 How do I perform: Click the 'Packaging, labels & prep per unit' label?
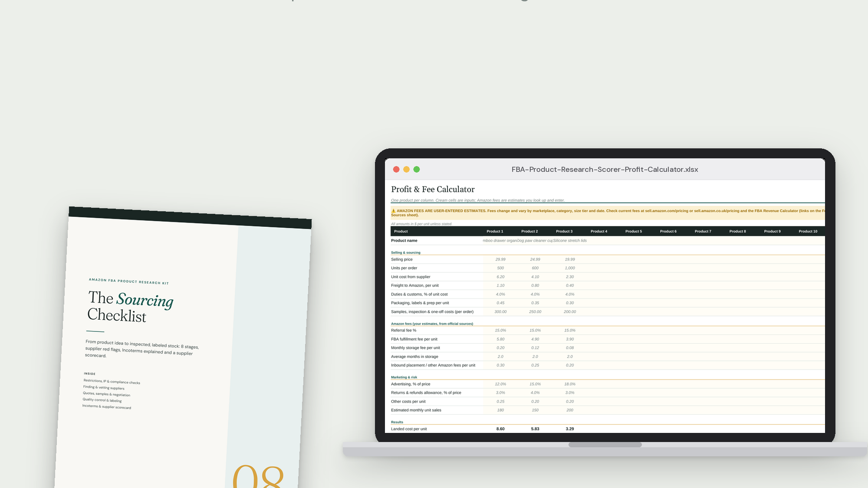420,303
